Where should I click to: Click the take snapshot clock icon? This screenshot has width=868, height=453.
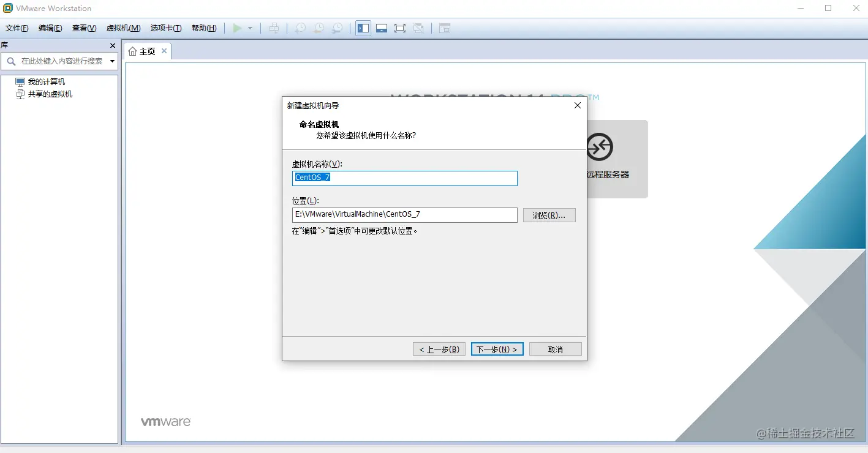click(300, 28)
